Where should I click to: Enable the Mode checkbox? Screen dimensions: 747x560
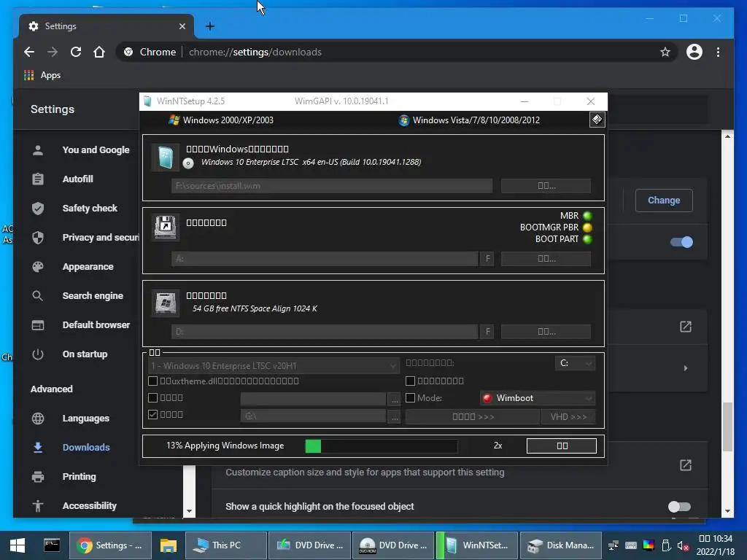410,397
